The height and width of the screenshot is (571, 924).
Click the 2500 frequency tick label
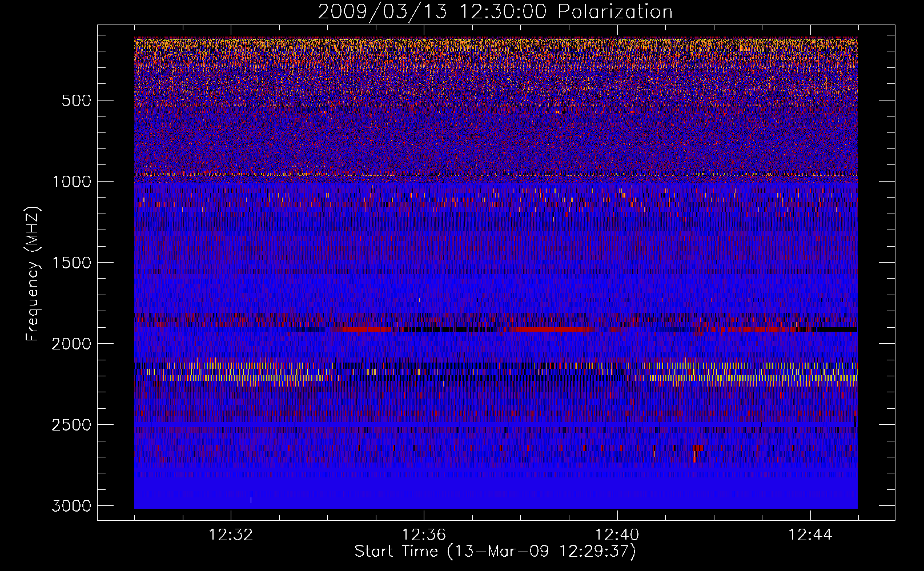click(71, 425)
